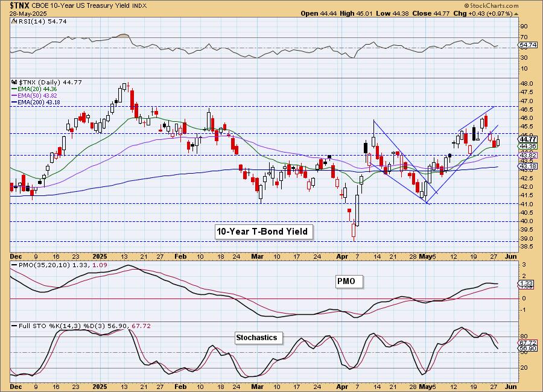Screen dimensions: 543x392
Task: Click the '10-Year T-Bond Yield' annotation box
Action: coord(262,232)
